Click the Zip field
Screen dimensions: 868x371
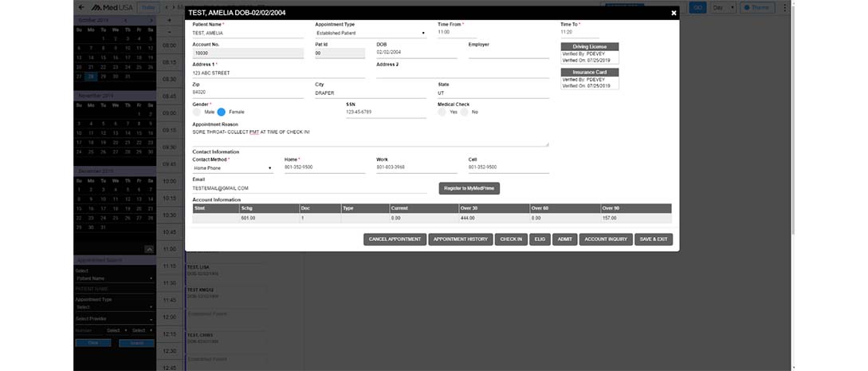click(x=248, y=93)
